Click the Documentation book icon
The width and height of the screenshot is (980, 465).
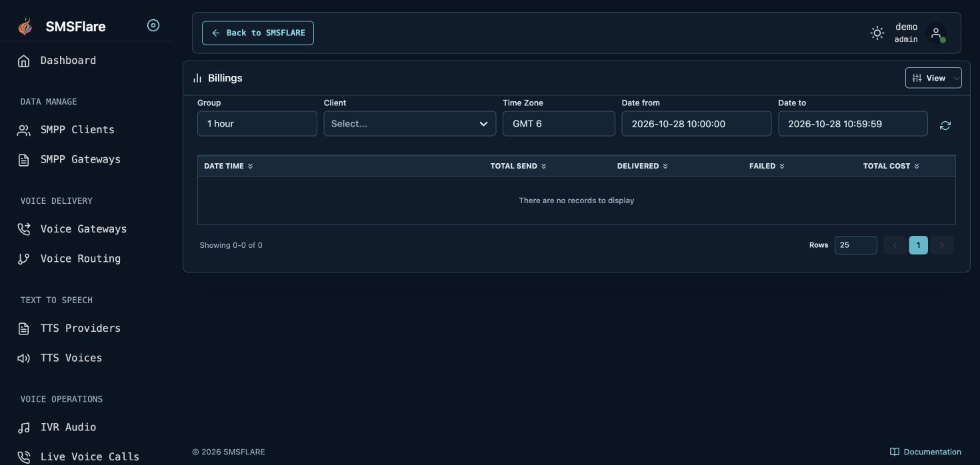click(x=895, y=452)
